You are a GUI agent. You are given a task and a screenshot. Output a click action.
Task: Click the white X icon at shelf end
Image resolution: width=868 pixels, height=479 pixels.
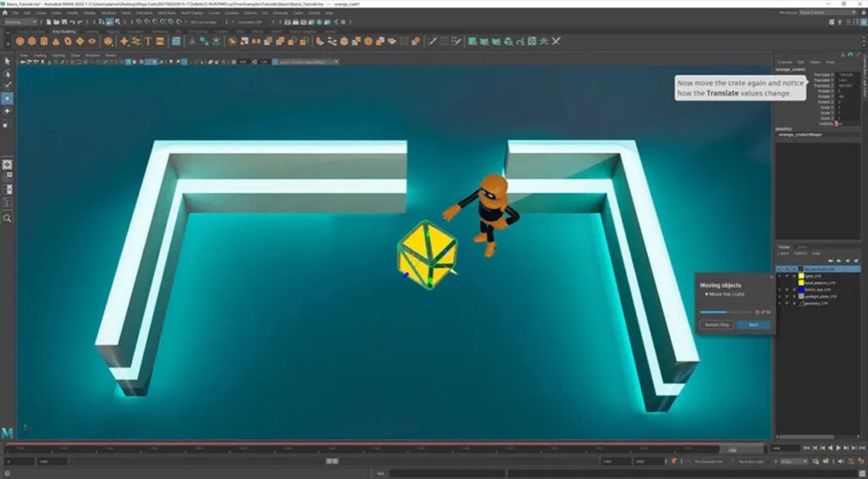click(556, 41)
